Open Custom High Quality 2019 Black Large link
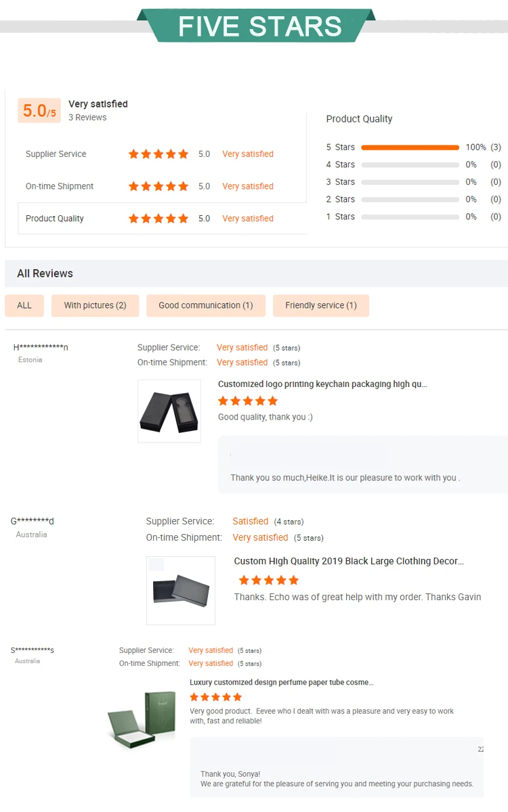The width and height of the screenshot is (508, 812). click(349, 561)
